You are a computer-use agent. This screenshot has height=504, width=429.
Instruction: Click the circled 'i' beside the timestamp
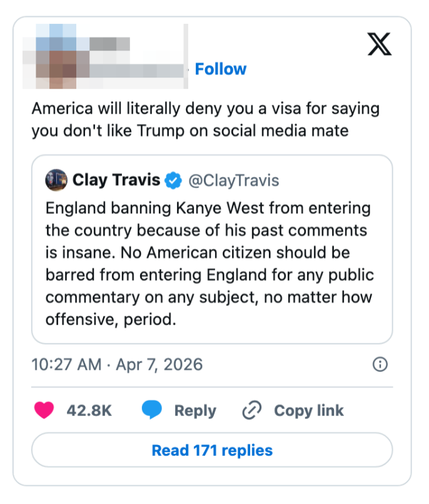pos(380,364)
